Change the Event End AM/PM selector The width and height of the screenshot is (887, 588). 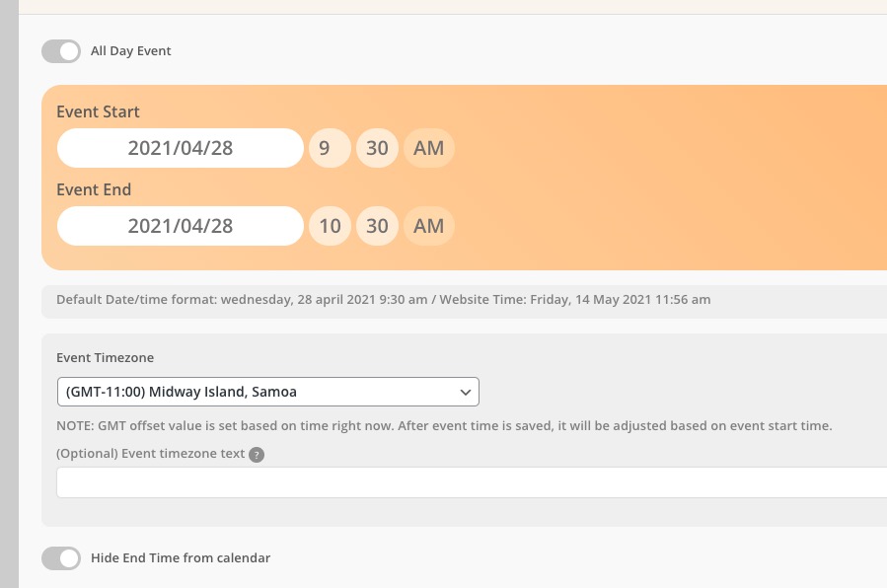[x=429, y=226]
